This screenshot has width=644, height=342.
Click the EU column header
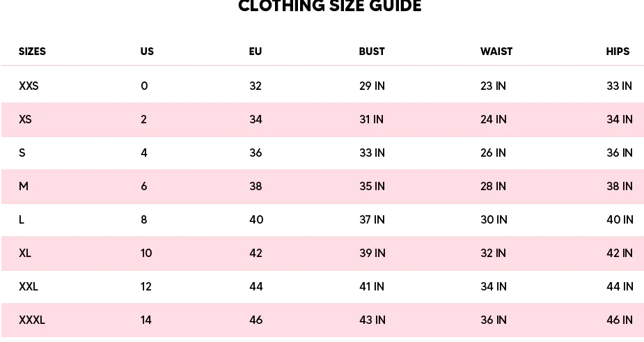[256, 52]
